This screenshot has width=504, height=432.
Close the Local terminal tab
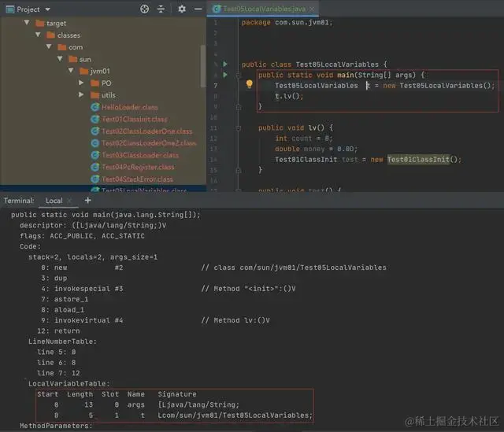click(x=69, y=201)
